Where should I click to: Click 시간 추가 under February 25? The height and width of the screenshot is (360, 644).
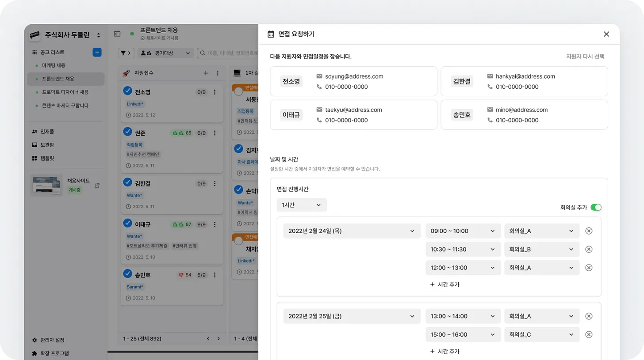445,351
